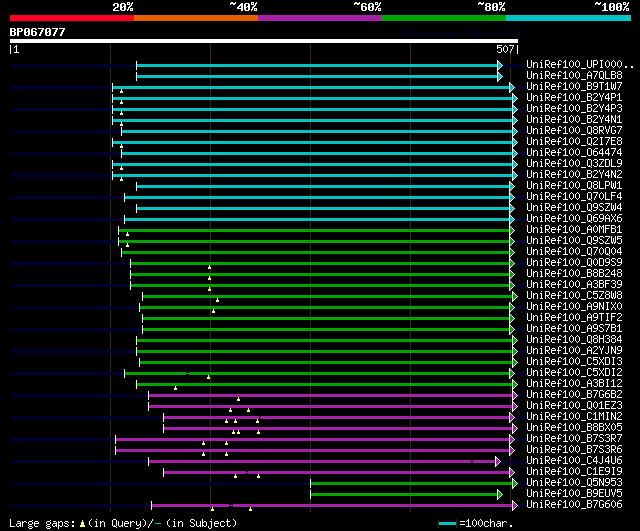The image size is (640, 531).
Task: Open hit UniRef100_A7QLB8
Action: [x=574, y=76]
